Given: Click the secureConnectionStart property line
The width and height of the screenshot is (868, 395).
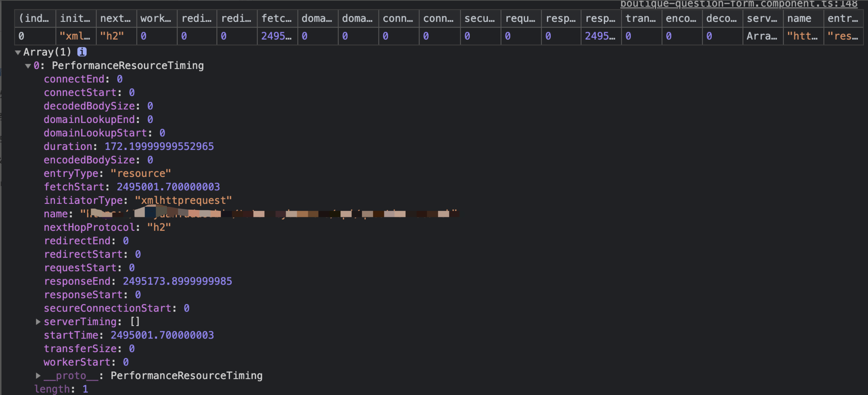Looking at the screenshot, I should (116, 308).
